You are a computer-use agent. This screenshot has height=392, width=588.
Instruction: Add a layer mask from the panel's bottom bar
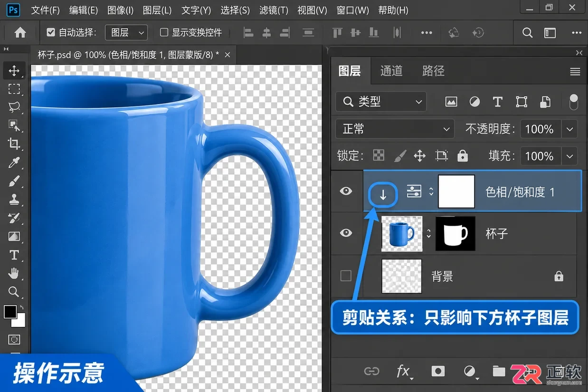[437, 371]
